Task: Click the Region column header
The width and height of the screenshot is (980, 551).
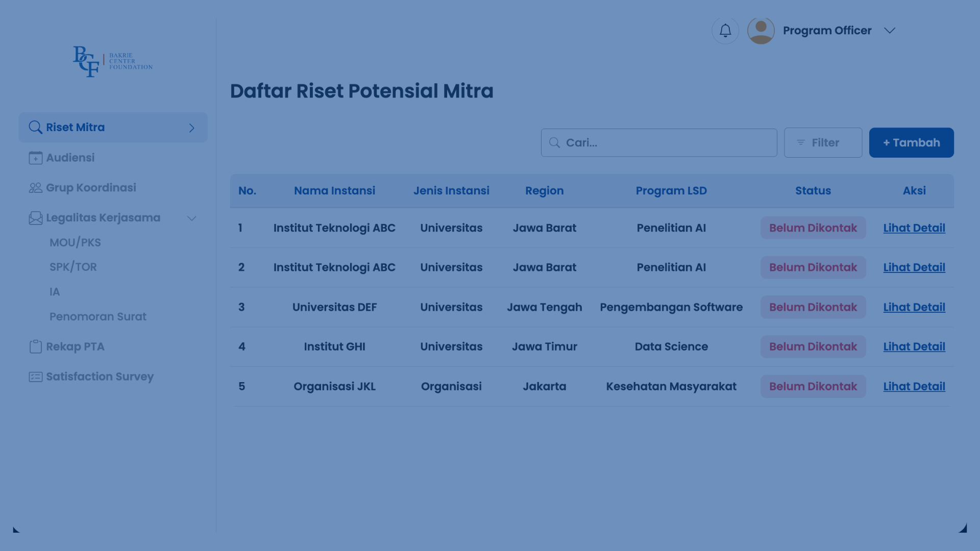Action: point(544,191)
